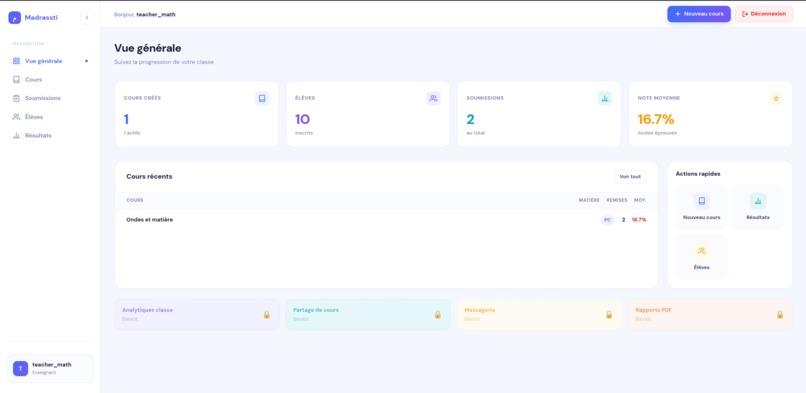Click the book icon on Cours créés card
Viewport: 806px width, 393px height.
click(x=262, y=99)
